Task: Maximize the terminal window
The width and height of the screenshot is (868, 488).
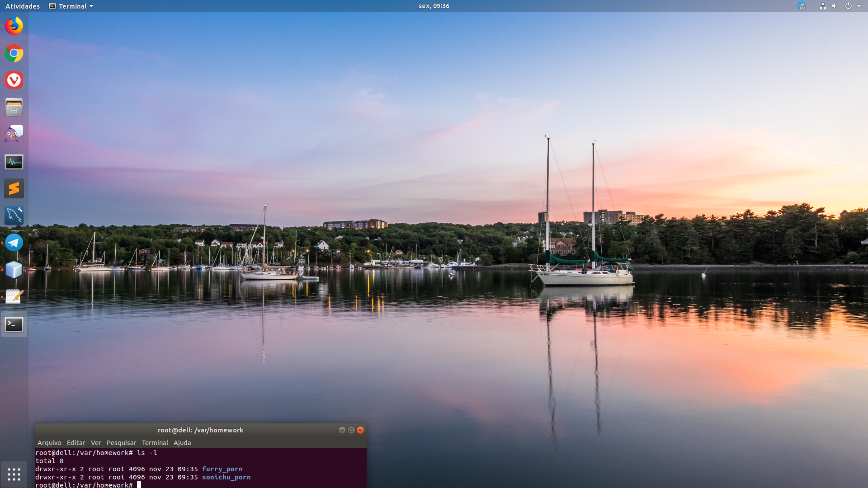Action: point(351,430)
